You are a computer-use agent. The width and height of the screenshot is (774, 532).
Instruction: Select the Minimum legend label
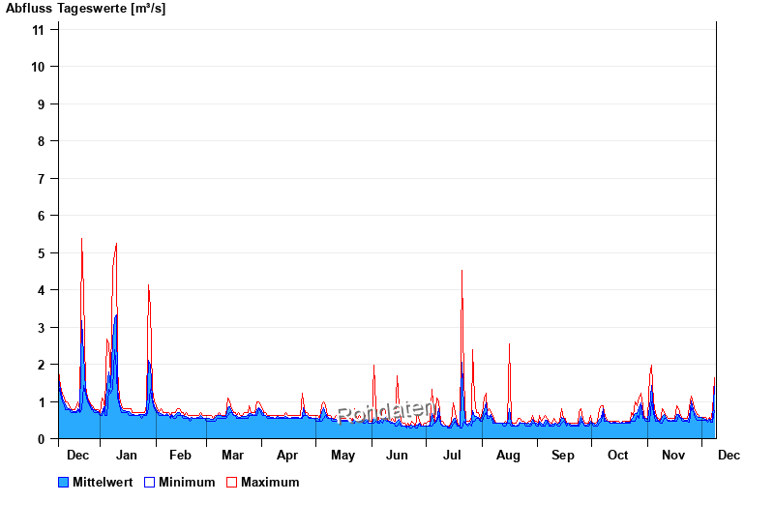[x=187, y=483]
